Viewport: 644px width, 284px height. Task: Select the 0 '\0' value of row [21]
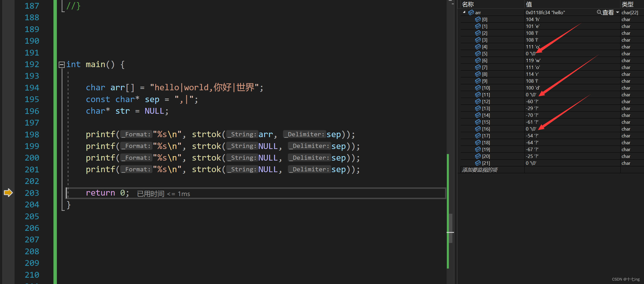(531, 163)
